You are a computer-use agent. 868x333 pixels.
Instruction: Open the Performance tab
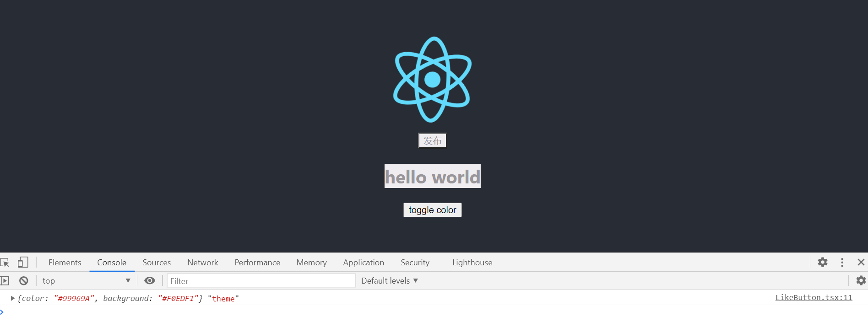257,263
